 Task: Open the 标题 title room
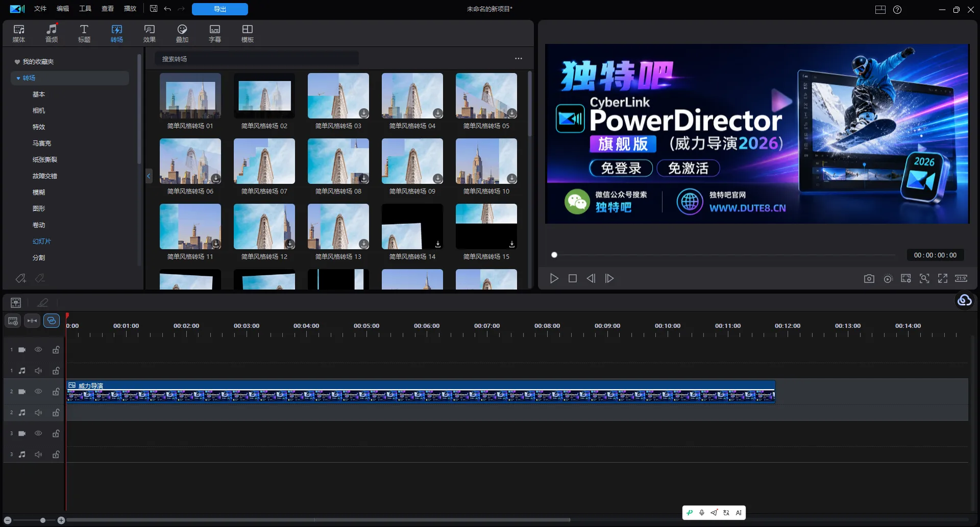pyautogui.click(x=84, y=33)
